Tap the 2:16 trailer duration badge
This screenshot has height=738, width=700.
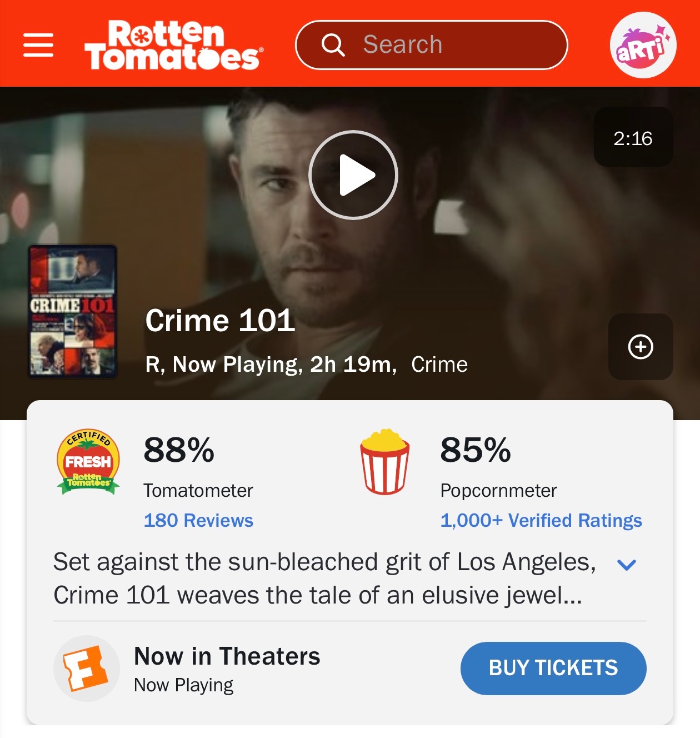(633, 137)
